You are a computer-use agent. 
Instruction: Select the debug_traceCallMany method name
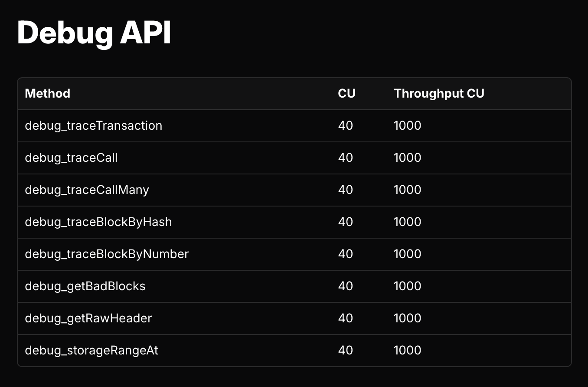(87, 190)
